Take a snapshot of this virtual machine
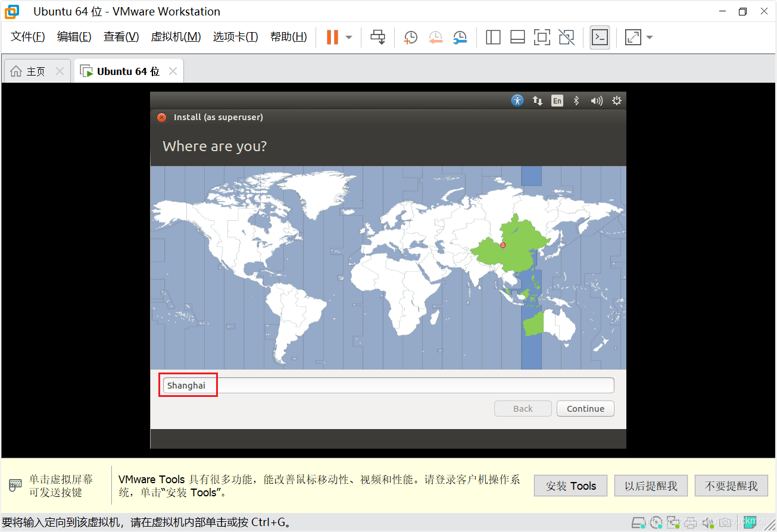Viewport: 777px width, 532px height. tap(410, 37)
